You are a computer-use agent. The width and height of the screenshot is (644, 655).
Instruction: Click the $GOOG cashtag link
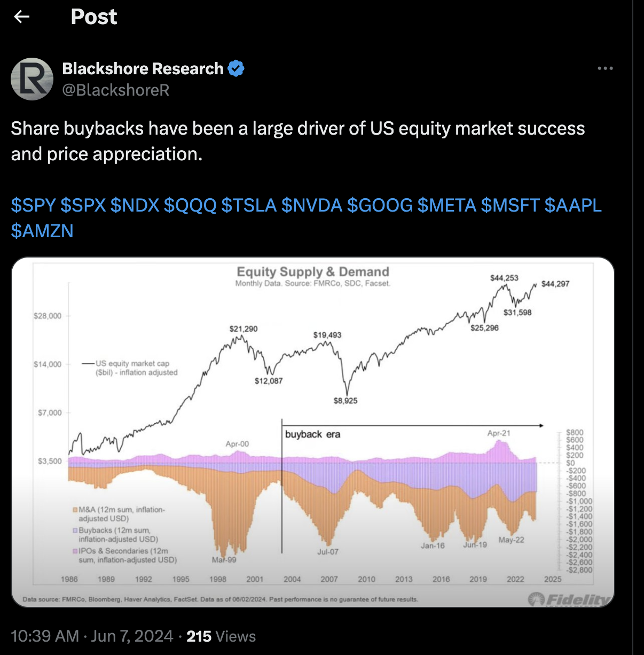(x=380, y=205)
